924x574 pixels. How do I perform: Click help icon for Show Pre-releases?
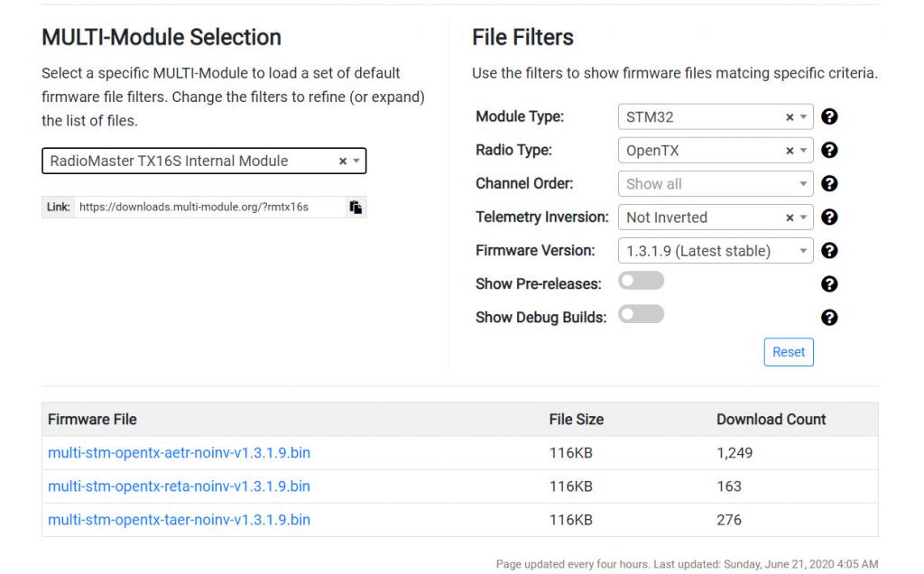tap(829, 283)
